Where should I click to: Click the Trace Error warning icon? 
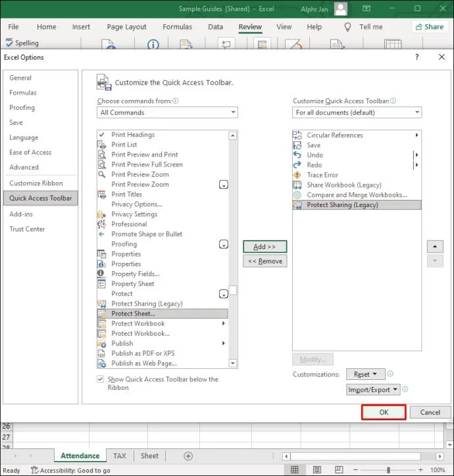[297, 175]
